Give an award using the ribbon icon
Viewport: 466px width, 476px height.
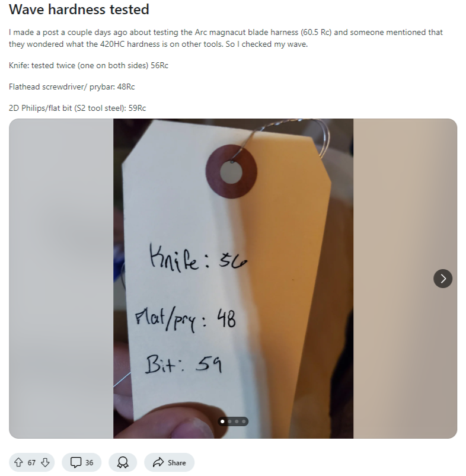point(123,462)
